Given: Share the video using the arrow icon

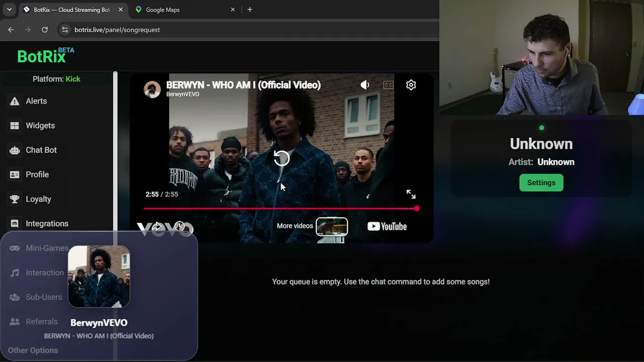Looking at the screenshot, I should click(157, 227).
